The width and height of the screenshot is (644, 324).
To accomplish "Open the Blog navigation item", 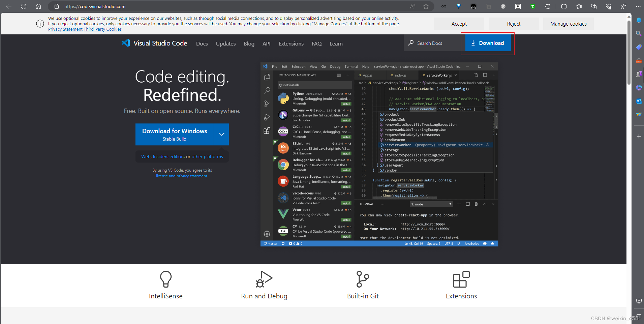I will [249, 44].
